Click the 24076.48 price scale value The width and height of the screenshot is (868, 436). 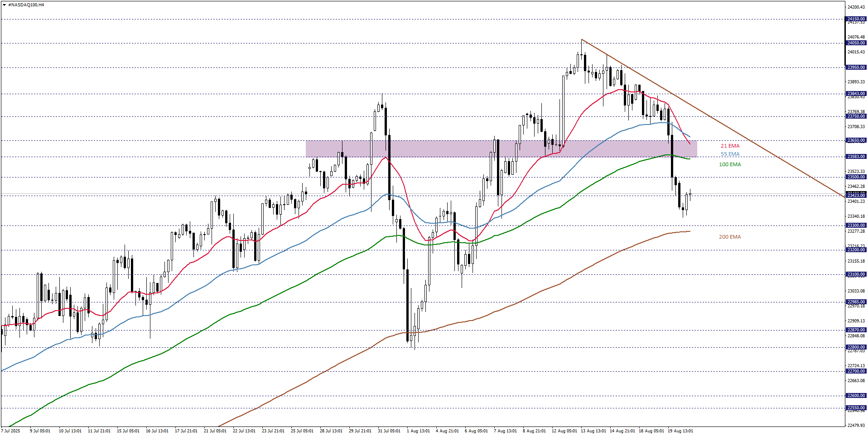[856, 37]
